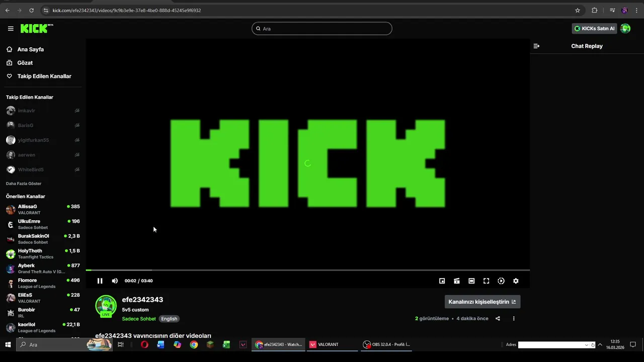This screenshot has height=362, width=644.
Task: Go to Ana Sayfa
Action: coord(31,49)
